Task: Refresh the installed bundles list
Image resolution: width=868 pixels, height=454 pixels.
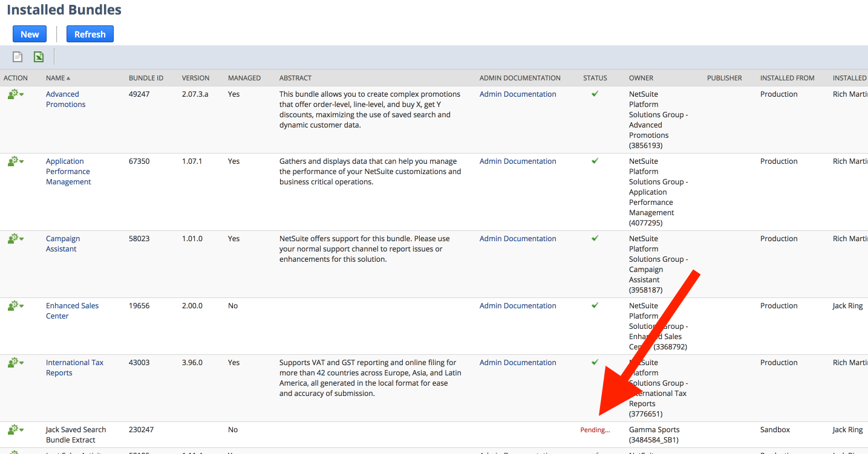Action: [x=90, y=34]
